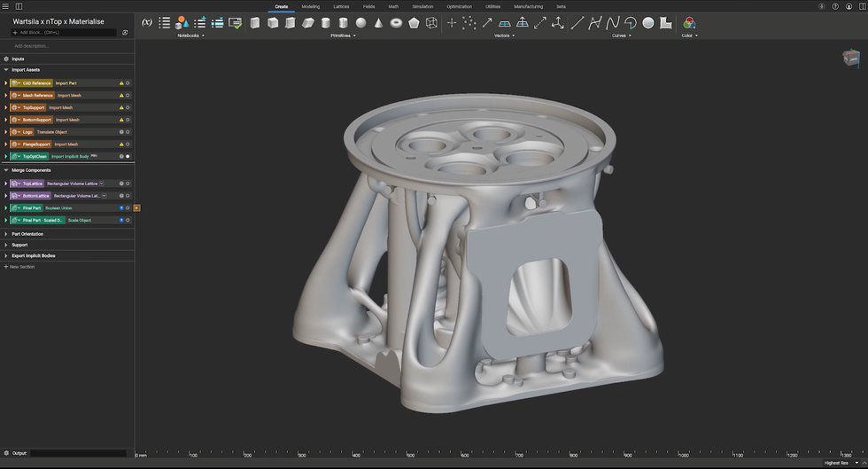This screenshot has height=469, width=868.
Task: Click the New Section button
Action: (20, 266)
